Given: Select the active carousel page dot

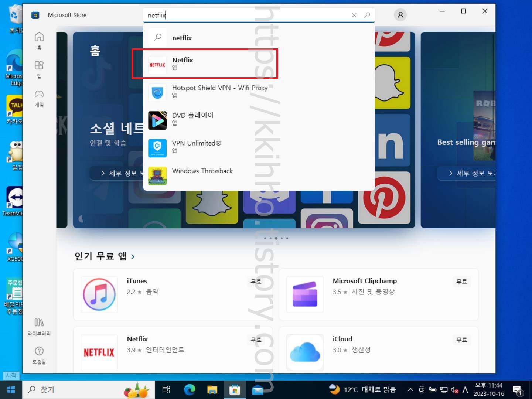Looking at the screenshot, I should click(276, 238).
